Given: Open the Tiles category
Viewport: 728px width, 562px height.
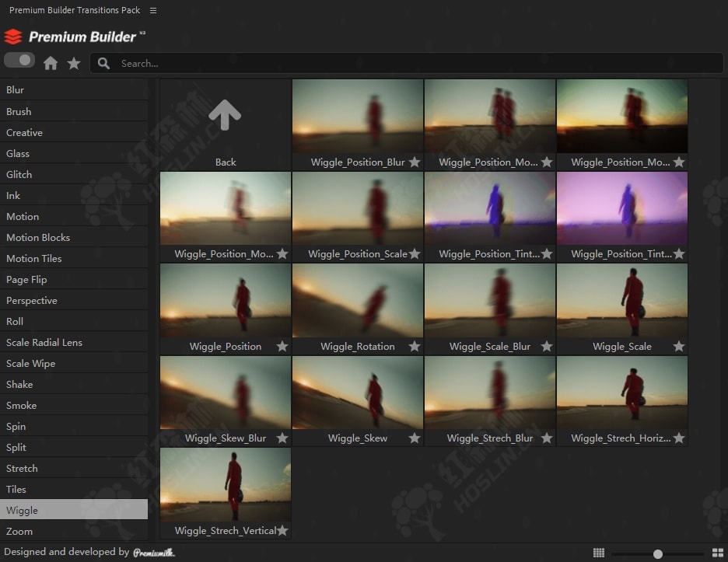Looking at the screenshot, I should click(x=74, y=489).
